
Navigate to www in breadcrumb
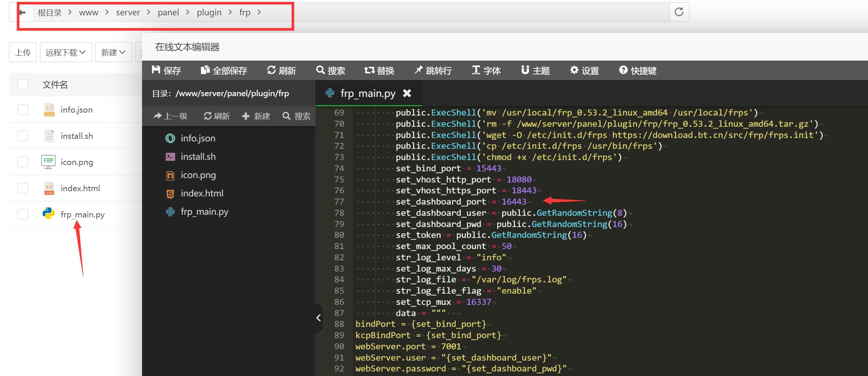pyautogui.click(x=89, y=13)
